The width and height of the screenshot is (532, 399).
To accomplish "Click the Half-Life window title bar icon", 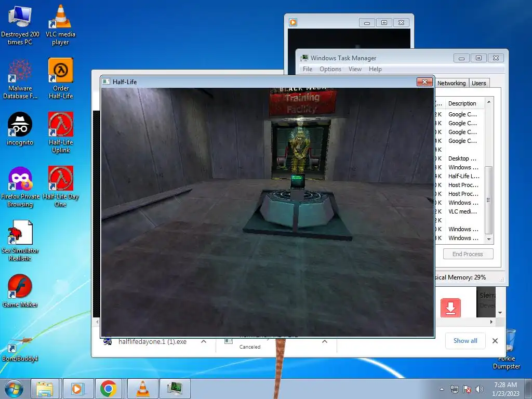I will click(x=106, y=82).
